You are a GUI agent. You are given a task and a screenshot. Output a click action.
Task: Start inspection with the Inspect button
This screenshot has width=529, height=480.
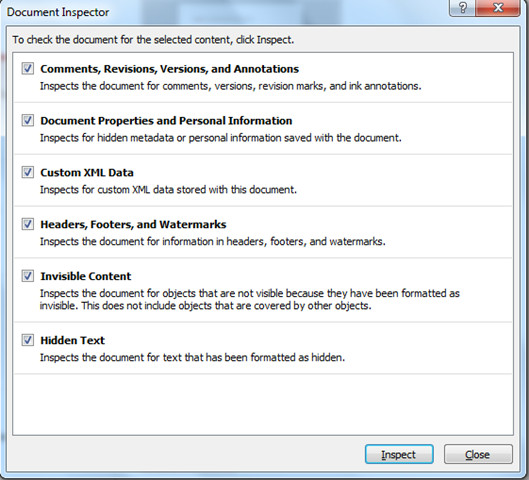(x=399, y=454)
